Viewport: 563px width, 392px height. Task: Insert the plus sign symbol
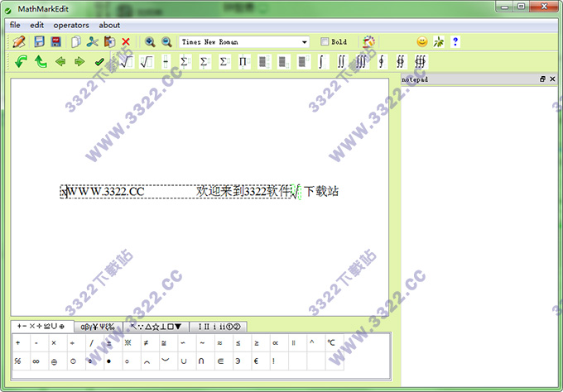click(x=18, y=343)
